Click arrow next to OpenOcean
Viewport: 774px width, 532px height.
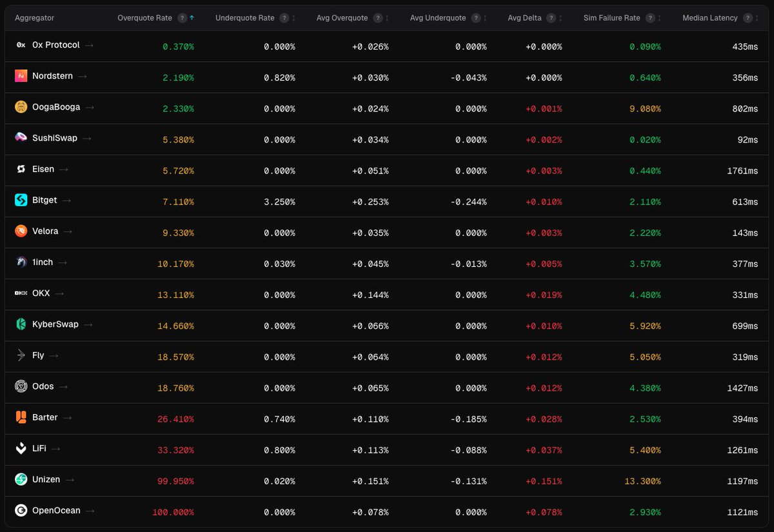click(x=90, y=511)
